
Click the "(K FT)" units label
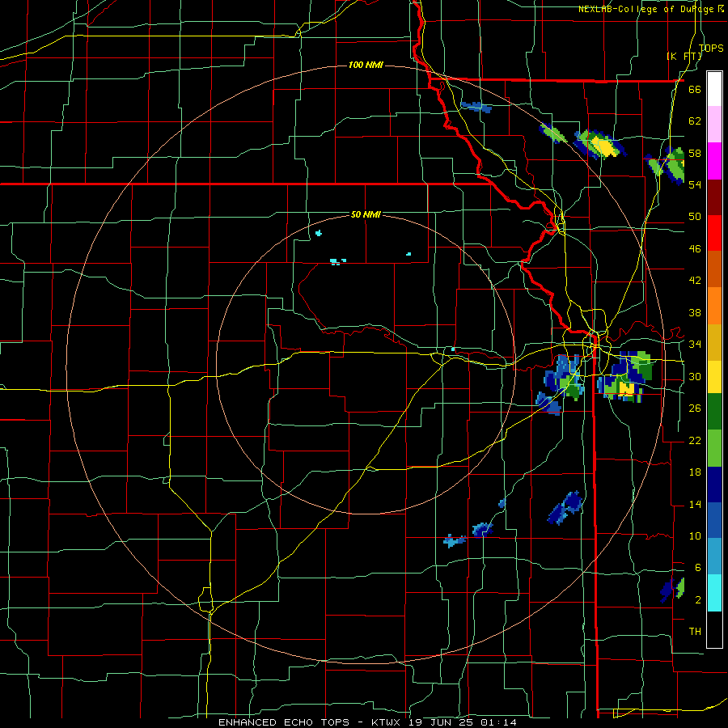click(684, 57)
